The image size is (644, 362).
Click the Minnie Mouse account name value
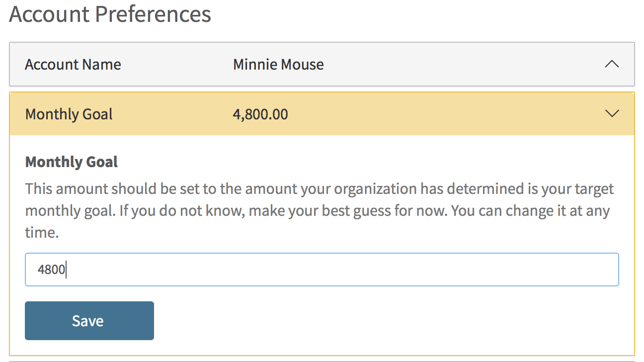tap(278, 65)
